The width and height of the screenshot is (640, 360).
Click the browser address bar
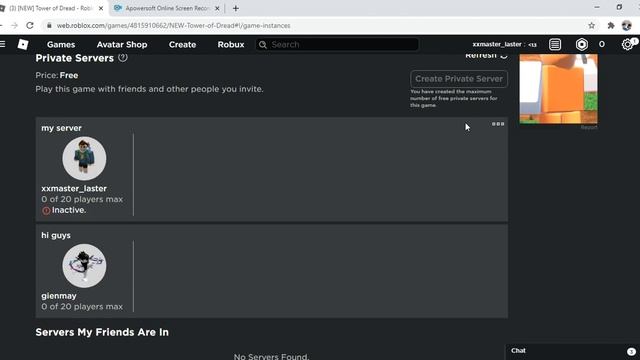[x=314, y=25]
